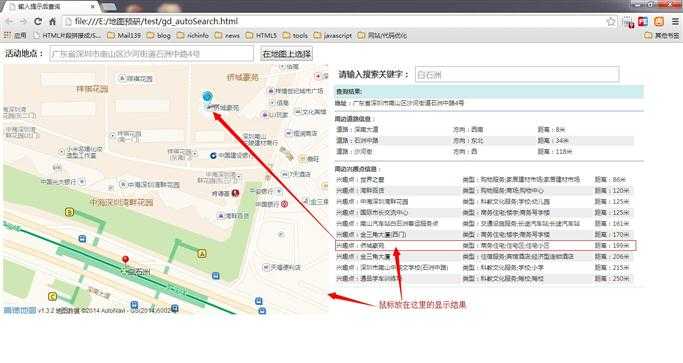Select the POI row with distance 120米
Viewport: 683px width, 363px height.
point(484,190)
